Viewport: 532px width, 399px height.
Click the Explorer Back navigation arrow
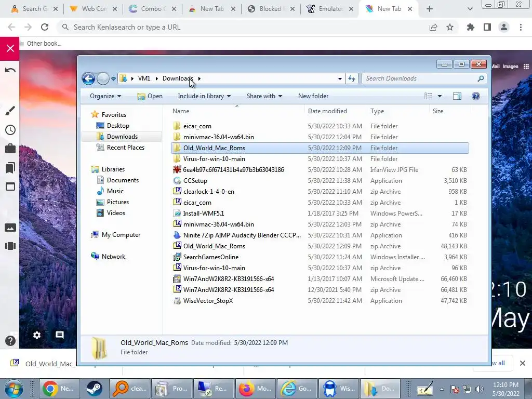point(88,79)
